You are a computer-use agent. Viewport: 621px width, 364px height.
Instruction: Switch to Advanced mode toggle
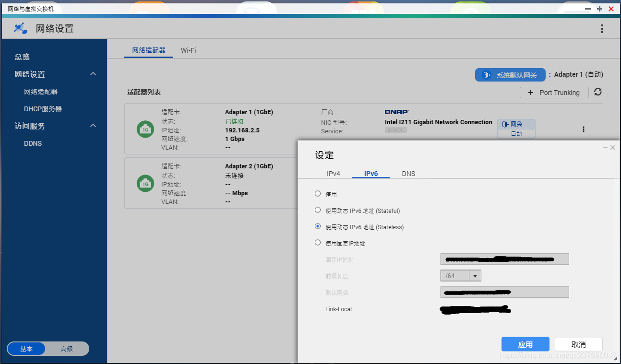coord(67,349)
